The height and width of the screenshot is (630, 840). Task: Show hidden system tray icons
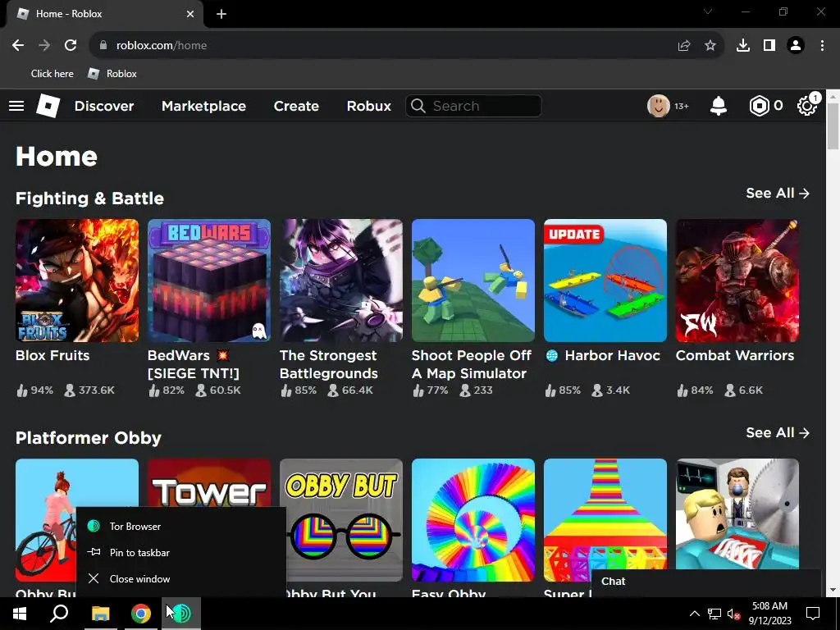(694, 614)
